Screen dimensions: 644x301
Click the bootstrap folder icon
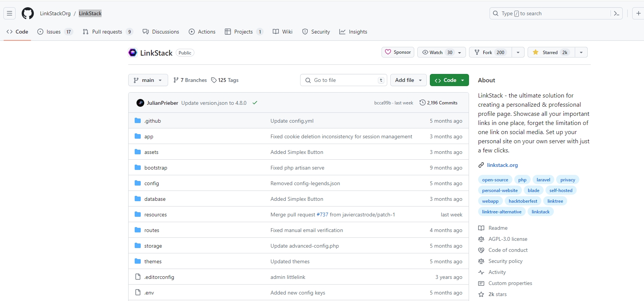[x=138, y=168]
